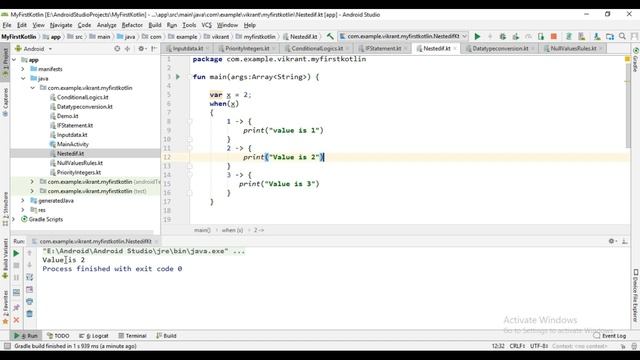
Task: Stop the running process in top toolbar
Action: 553,36
